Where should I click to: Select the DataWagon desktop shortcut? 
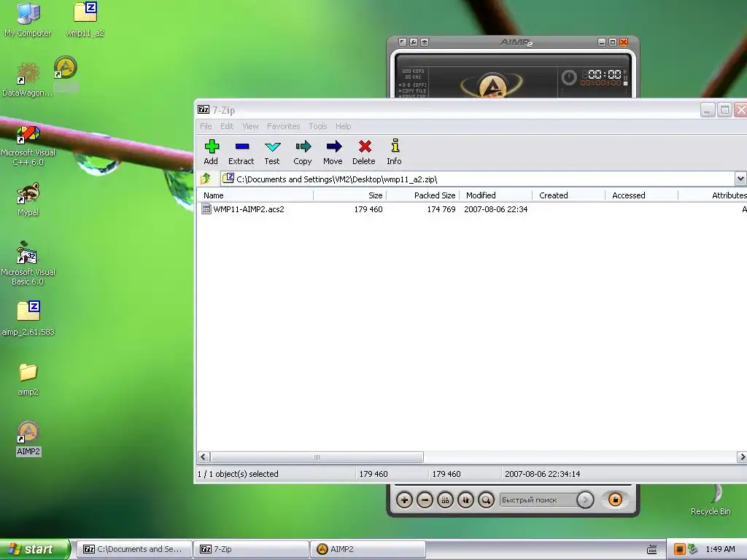28,79
